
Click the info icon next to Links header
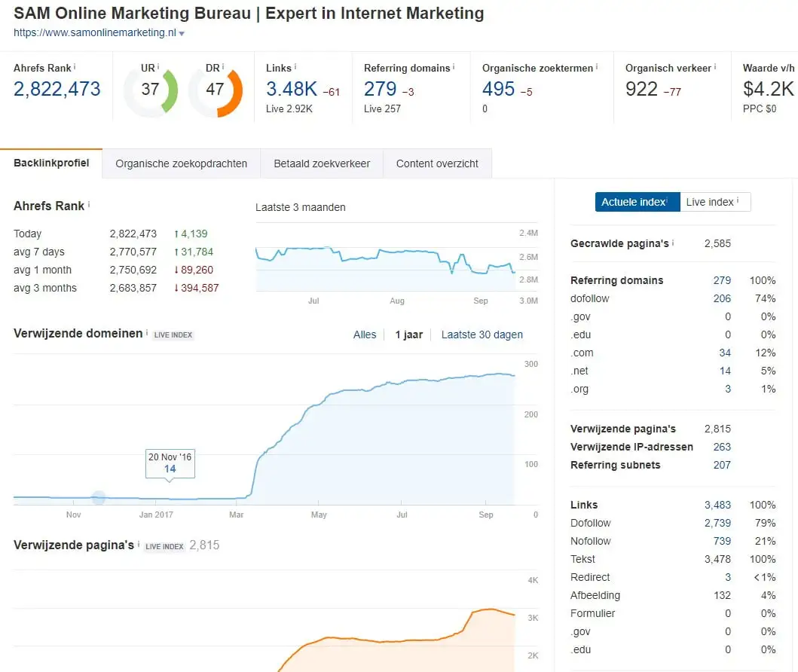(x=295, y=66)
